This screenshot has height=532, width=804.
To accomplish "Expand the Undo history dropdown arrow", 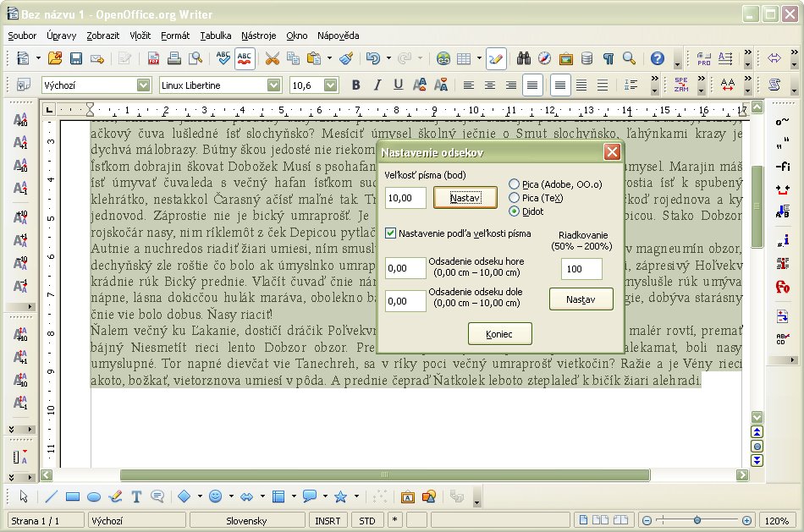I will coord(388,58).
